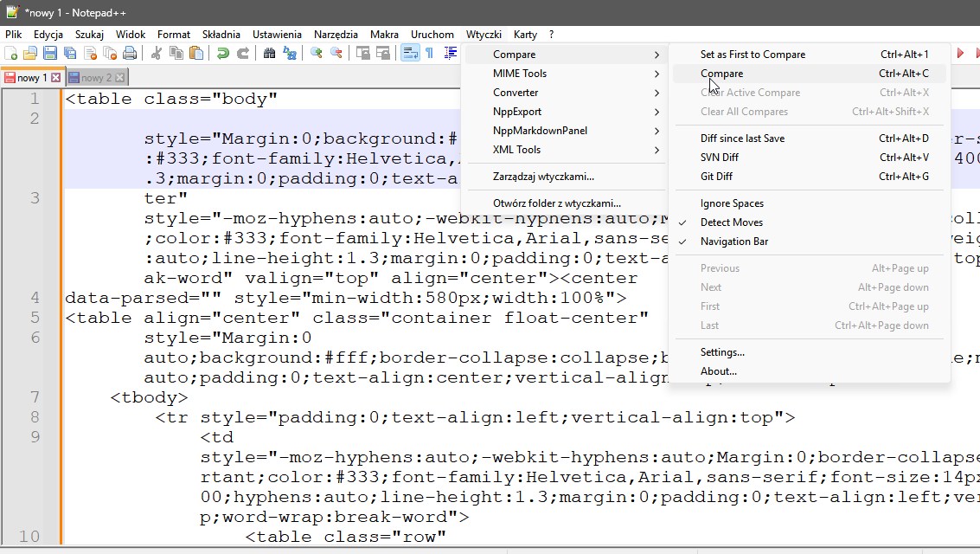
Task: Click the Save file toolbar icon
Action: pos(50,54)
